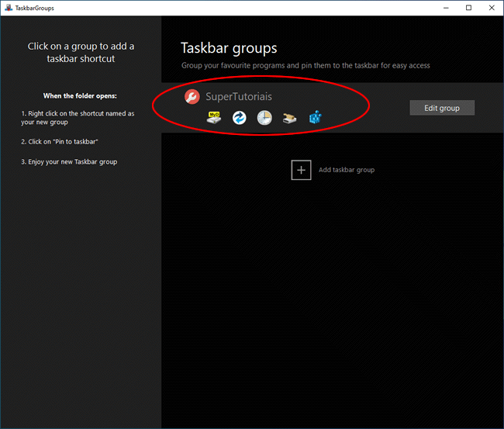Screen dimensions: 504x429
Task: Maximize the TaskbarGroups window
Action: click(x=468, y=8)
